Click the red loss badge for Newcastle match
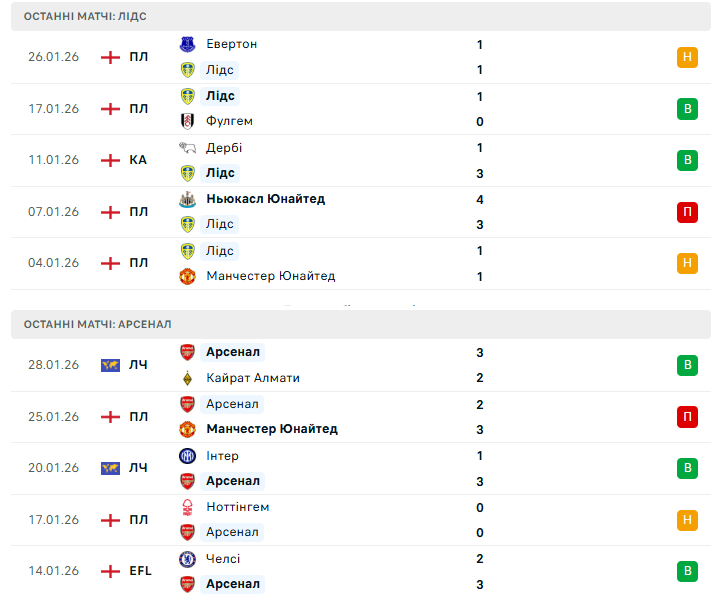This screenshot has height=598, width=720. [687, 212]
